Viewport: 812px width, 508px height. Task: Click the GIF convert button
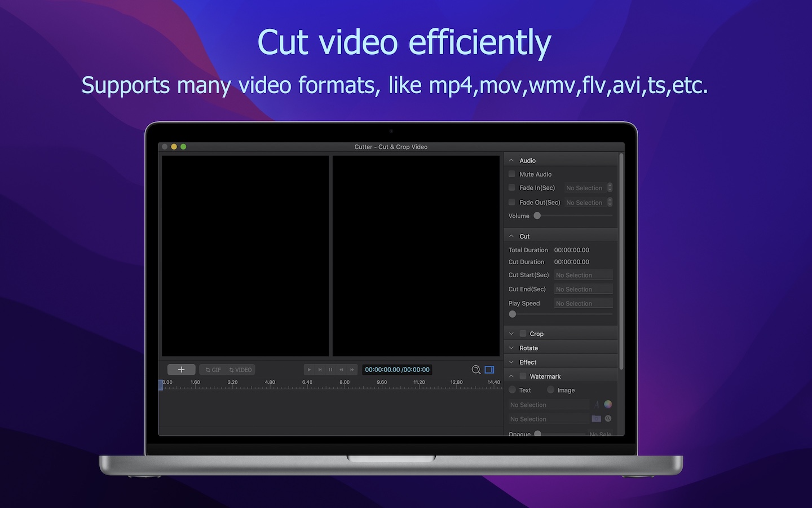click(213, 370)
